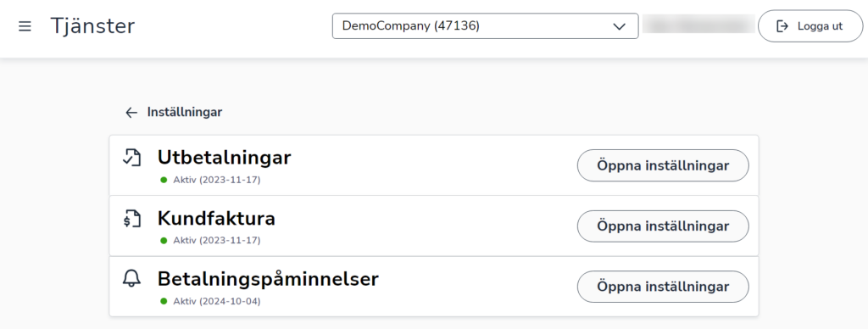Select the Utbetalningar heading

point(224,158)
